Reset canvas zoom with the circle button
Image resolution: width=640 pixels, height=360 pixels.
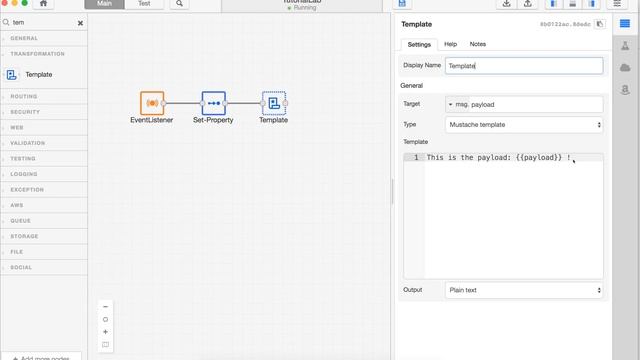pyautogui.click(x=105, y=319)
